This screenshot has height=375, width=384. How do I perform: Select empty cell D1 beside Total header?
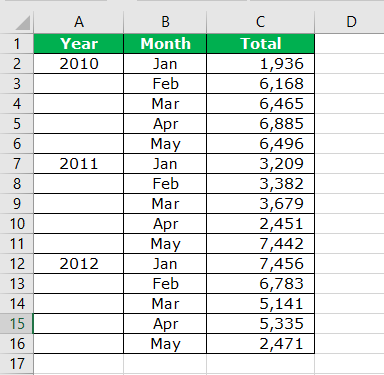pos(350,44)
